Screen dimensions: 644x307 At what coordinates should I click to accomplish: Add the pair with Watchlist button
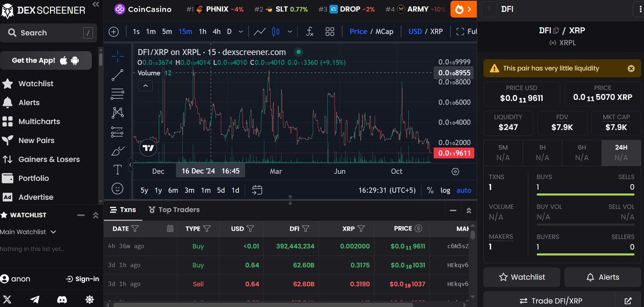[522, 277]
